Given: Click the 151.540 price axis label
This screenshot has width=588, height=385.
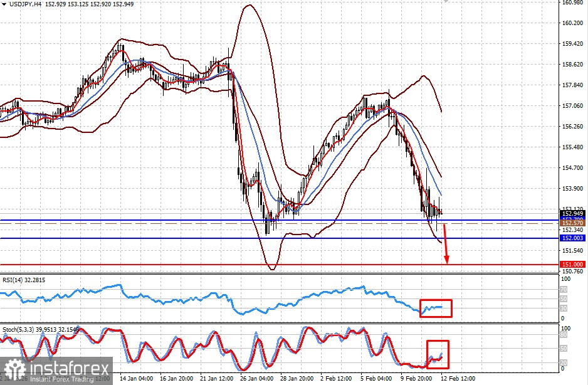Looking at the screenshot, I should 572,250.
